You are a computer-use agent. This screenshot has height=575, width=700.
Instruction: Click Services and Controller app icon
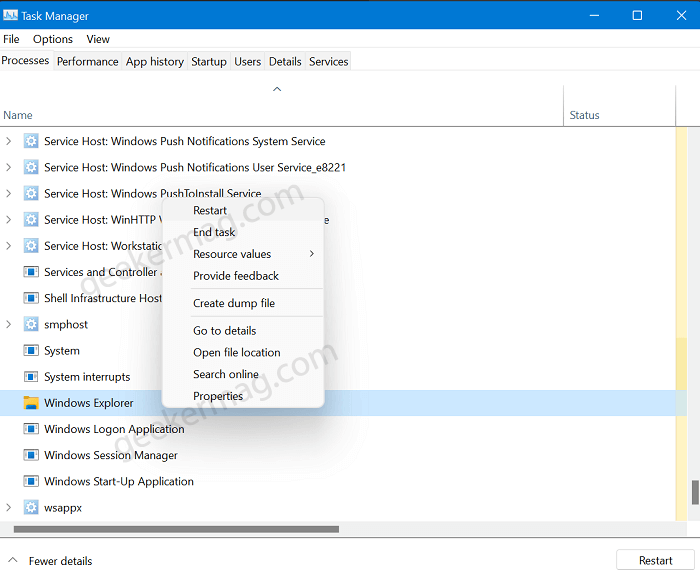[x=31, y=272]
